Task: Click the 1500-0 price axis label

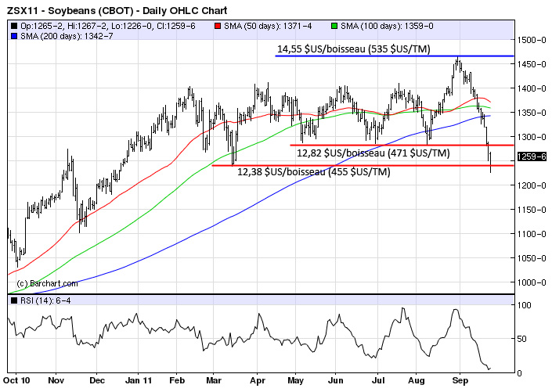Action: (x=532, y=39)
